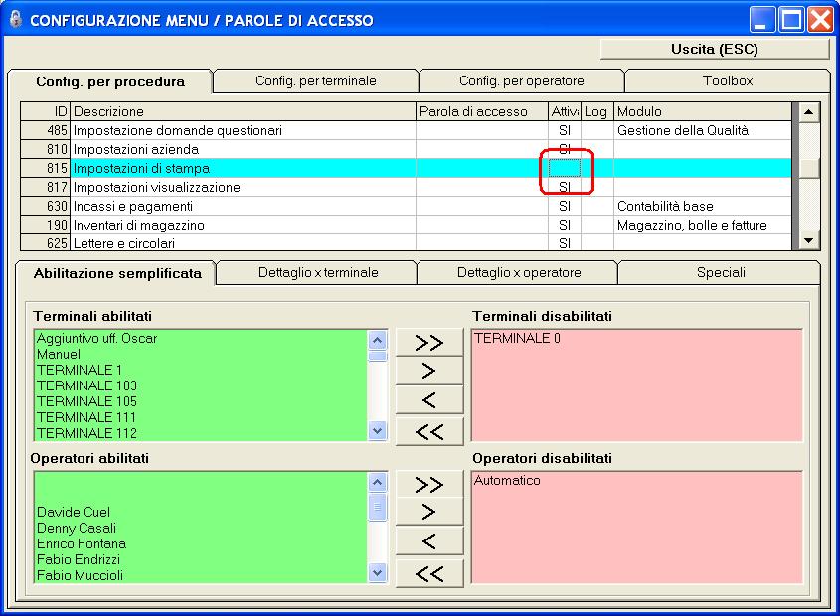Select row Impostazioni azienda
Screen dimensions: 840x616
406,149
